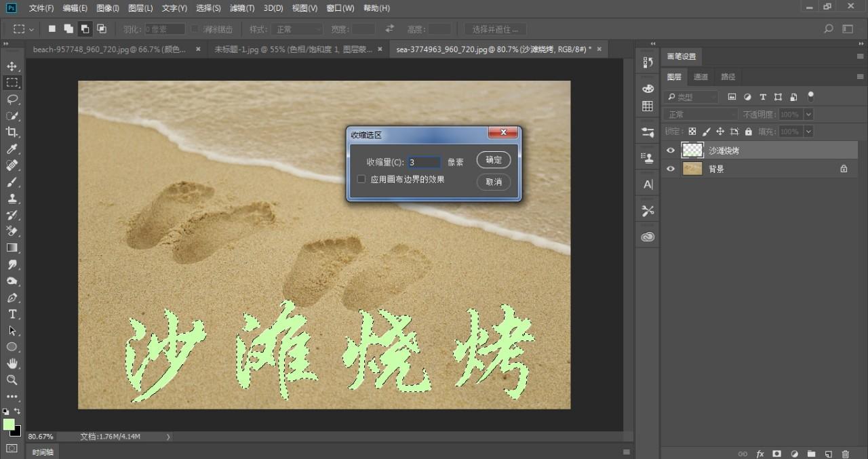Open Layers panel options menu
Viewport: 868px width, 459px height.
(x=860, y=77)
